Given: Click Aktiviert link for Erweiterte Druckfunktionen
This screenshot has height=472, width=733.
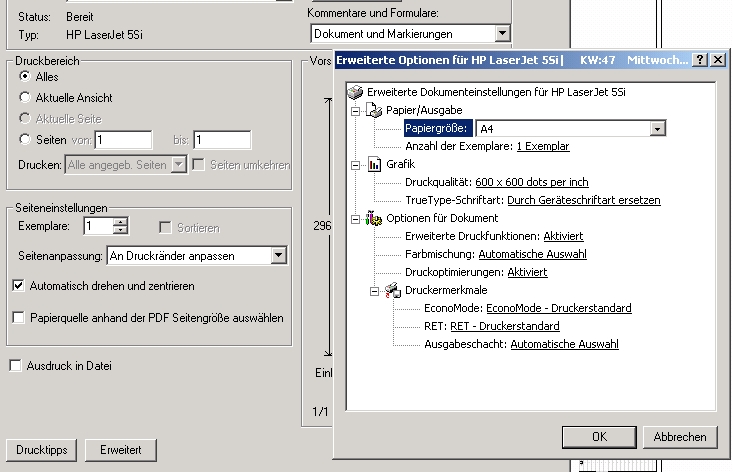Looking at the screenshot, I should [563, 236].
